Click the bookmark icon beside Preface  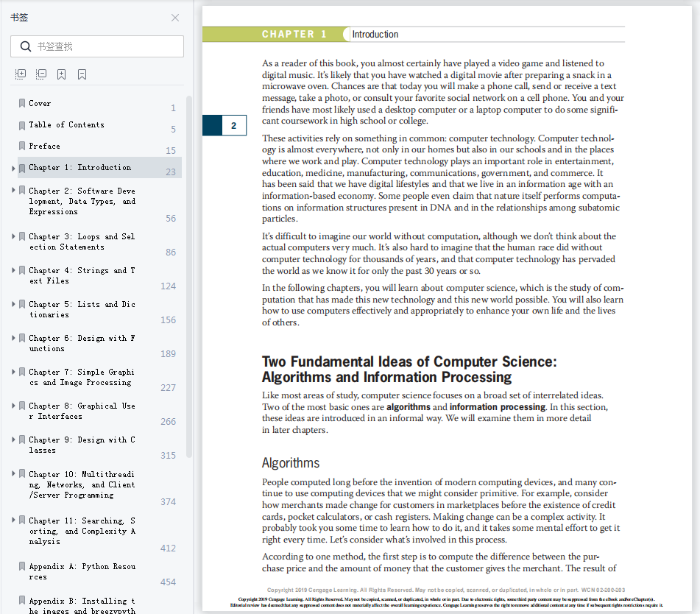pyautogui.click(x=22, y=147)
